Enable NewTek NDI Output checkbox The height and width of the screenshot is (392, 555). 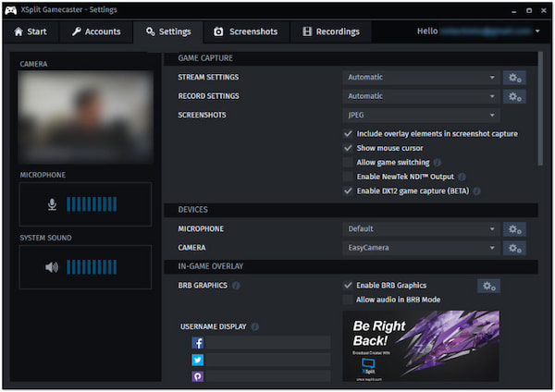tap(348, 177)
